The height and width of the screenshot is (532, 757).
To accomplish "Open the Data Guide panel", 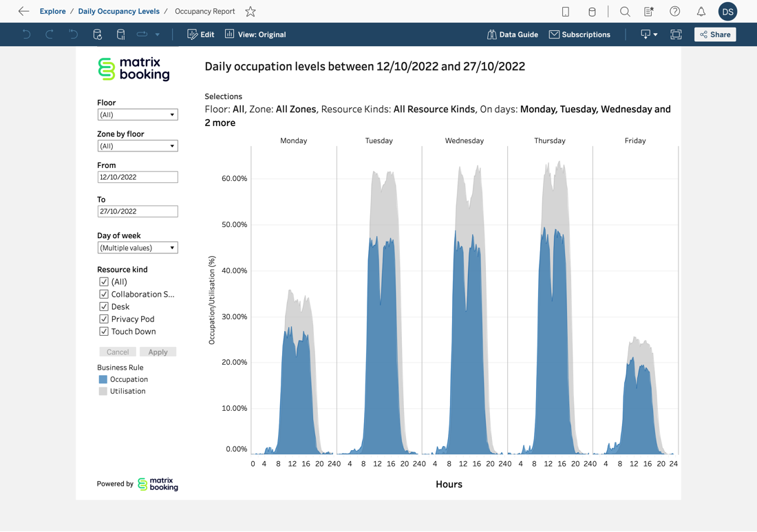I will pyautogui.click(x=513, y=34).
